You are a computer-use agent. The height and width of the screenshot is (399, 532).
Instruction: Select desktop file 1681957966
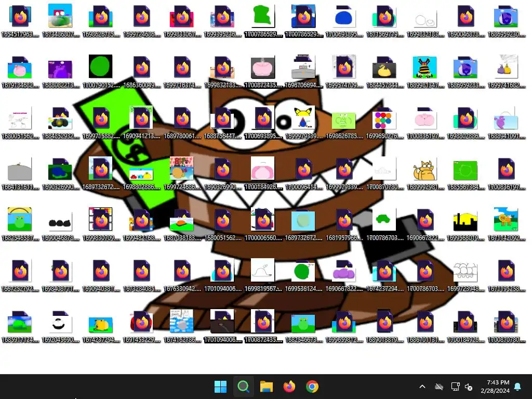(344, 224)
